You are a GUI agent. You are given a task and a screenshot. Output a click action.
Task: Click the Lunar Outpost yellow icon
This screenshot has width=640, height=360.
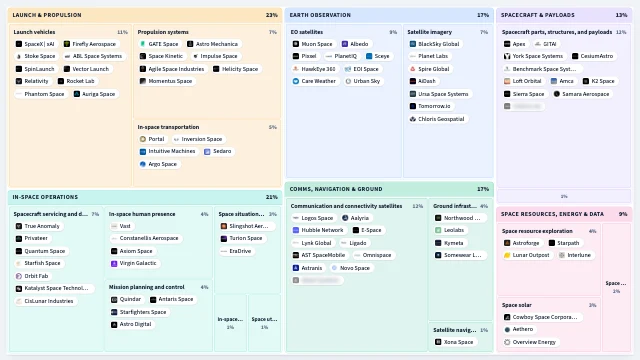click(507, 255)
